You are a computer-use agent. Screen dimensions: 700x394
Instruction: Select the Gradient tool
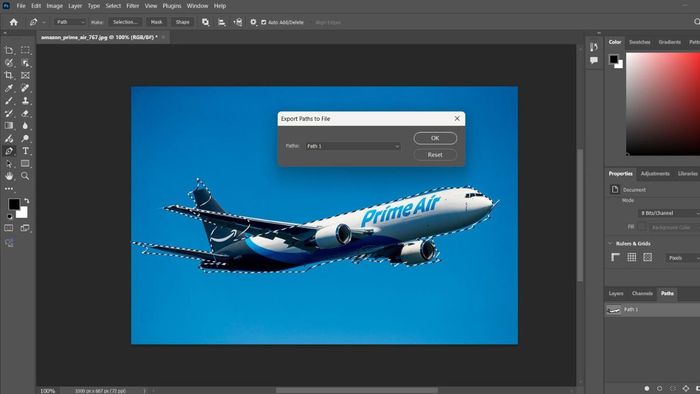pyautogui.click(x=8, y=125)
